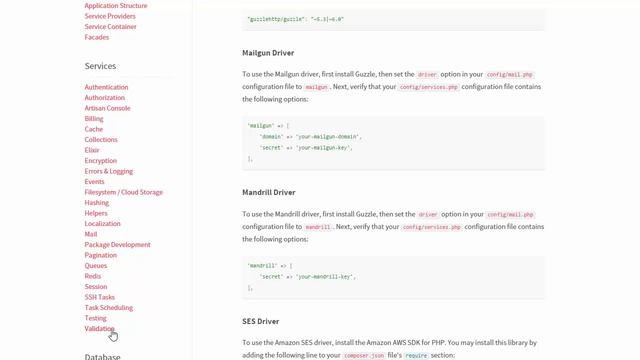Open the Elixir page
Screen dimensions: 640x360
click(x=92, y=150)
